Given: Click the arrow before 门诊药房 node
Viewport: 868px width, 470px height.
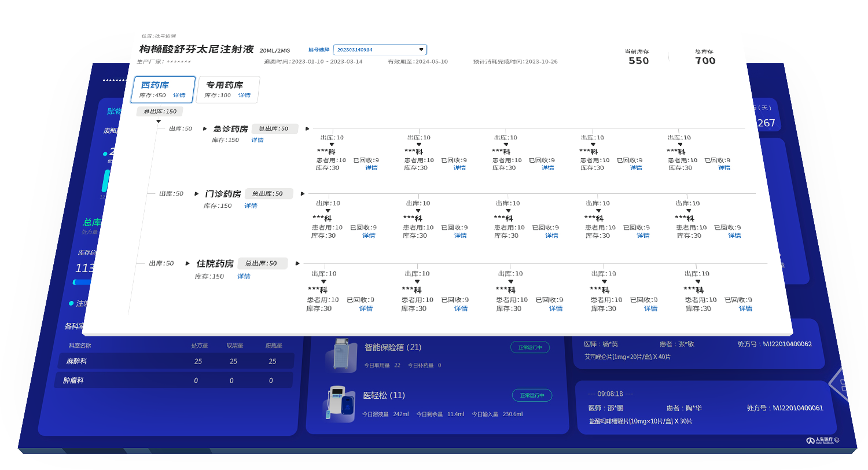Looking at the screenshot, I should coord(196,194).
